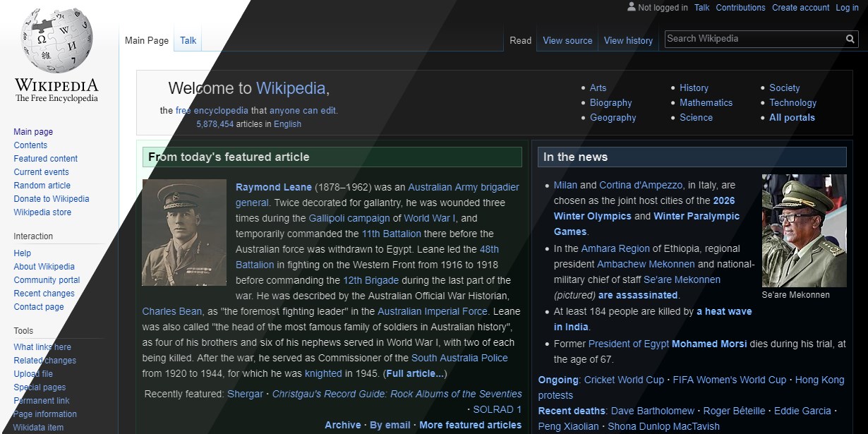Open the Milan link in the news

tap(565, 185)
